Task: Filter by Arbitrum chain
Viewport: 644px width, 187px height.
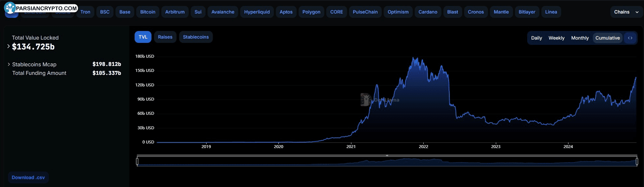Action: tap(175, 12)
